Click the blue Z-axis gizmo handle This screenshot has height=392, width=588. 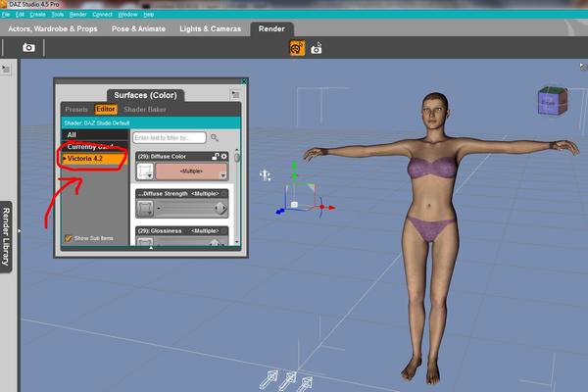pos(279,212)
